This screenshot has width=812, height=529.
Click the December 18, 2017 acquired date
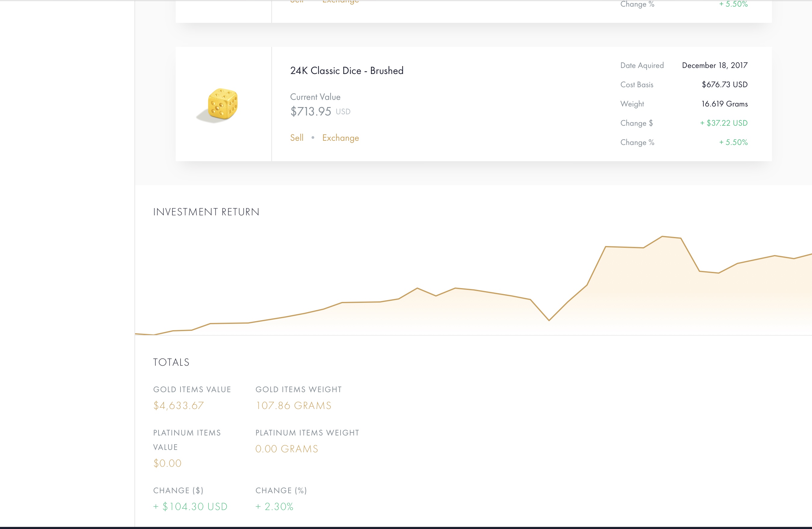(x=715, y=65)
